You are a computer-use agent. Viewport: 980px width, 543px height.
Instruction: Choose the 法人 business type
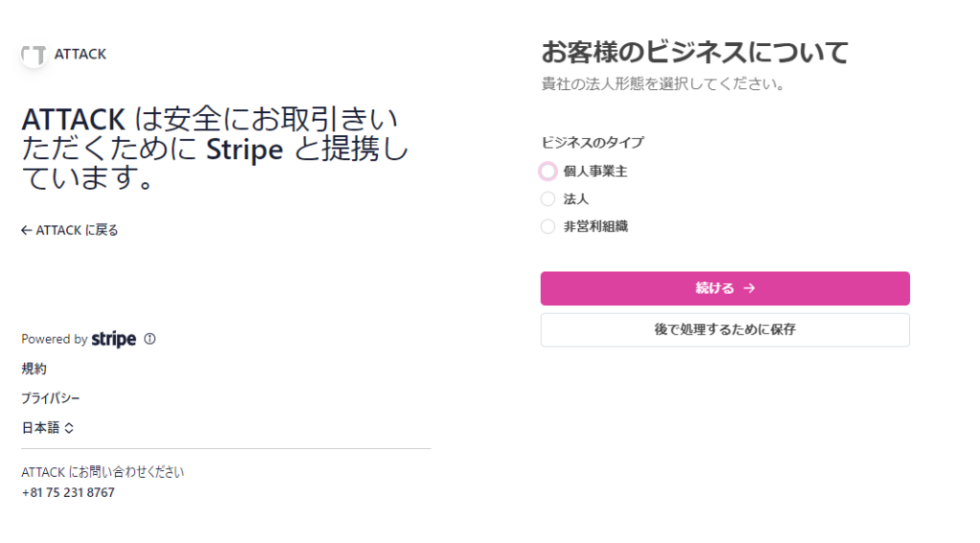(x=547, y=199)
